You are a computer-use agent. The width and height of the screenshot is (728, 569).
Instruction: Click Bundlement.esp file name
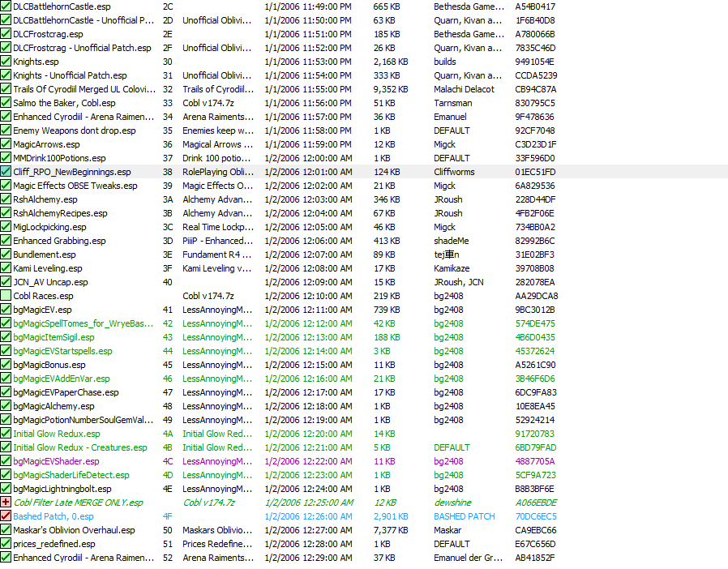point(44,255)
